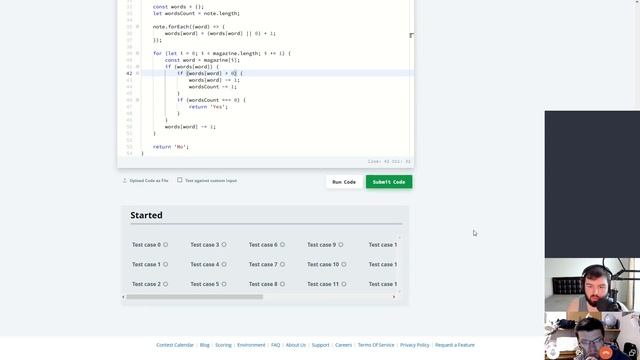Click the return 'Yes' code line
This screenshot has width=640, height=360.
[x=208, y=107]
